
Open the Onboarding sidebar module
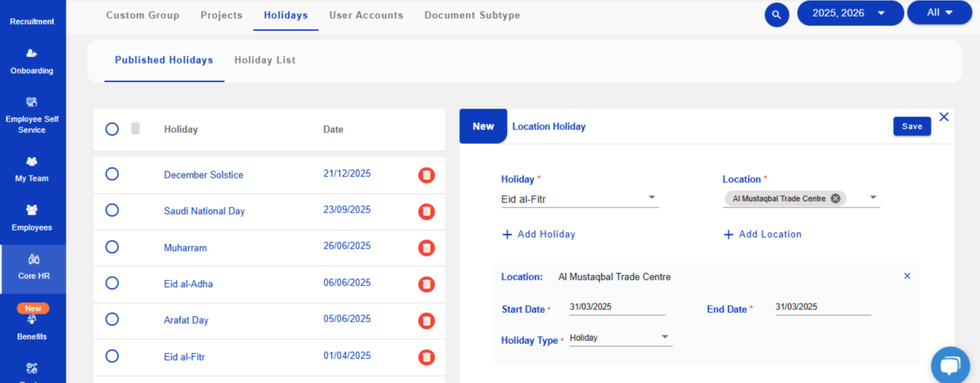coord(32,61)
